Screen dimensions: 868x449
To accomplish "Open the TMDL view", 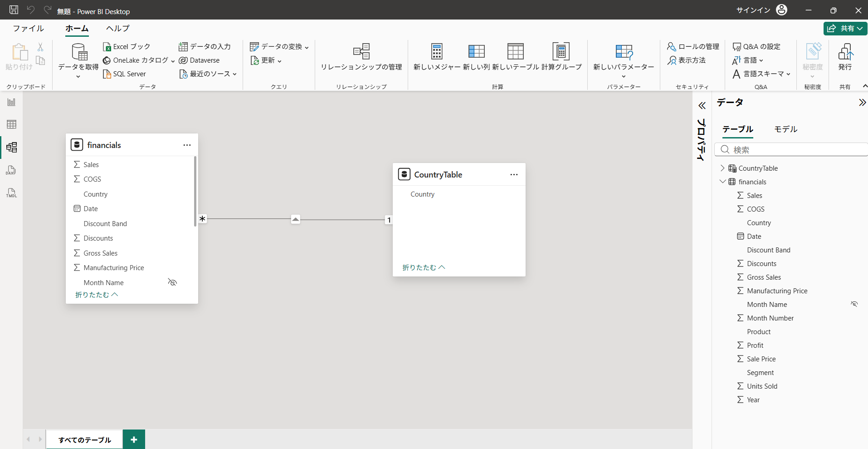I will point(11,193).
